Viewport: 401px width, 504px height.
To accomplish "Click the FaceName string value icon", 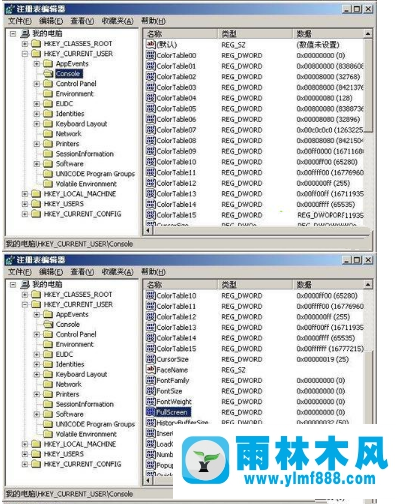I will pyautogui.click(x=151, y=369).
